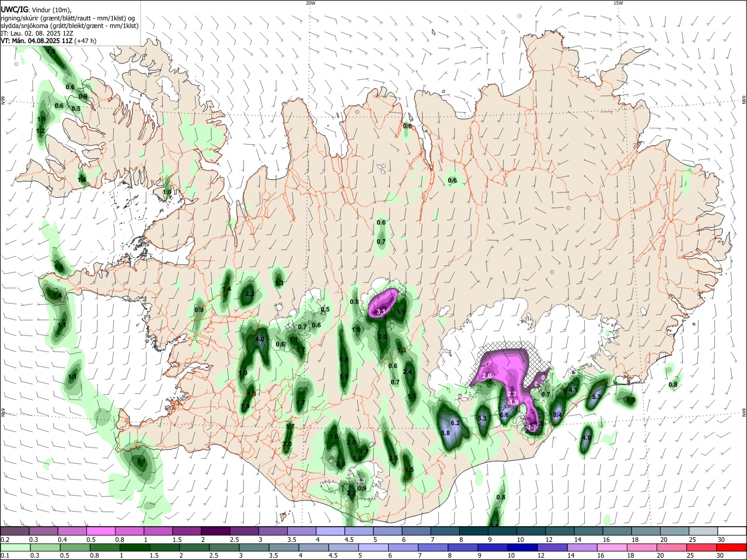Click the 4.0 precipitation value on the map
This screenshot has width=747, height=560.
click(x=260, y=339)
